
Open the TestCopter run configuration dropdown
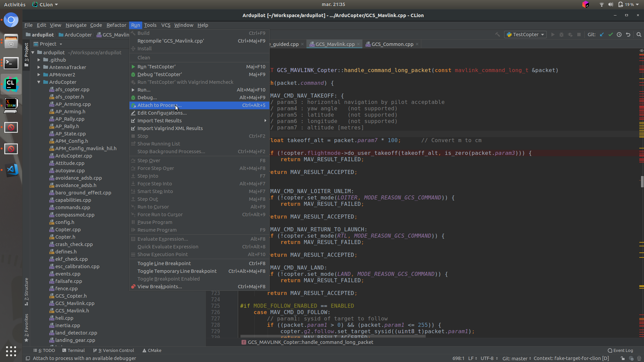point(525,35)
